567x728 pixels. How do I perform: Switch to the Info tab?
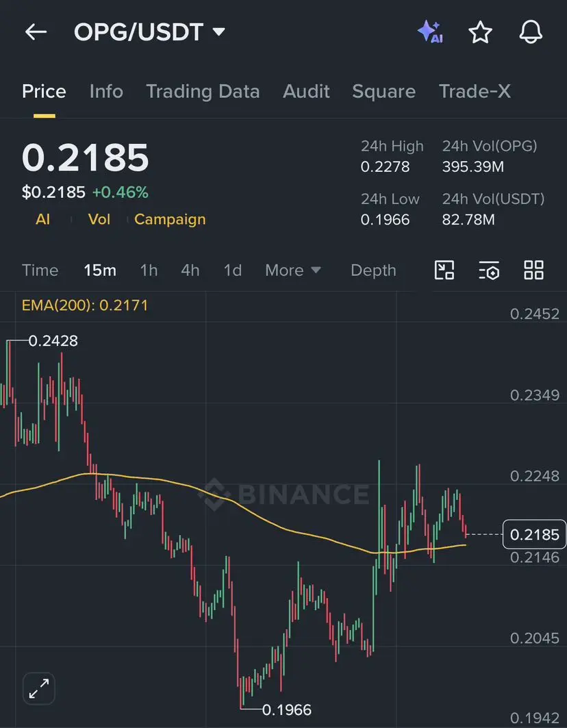[x=106, y=92]
